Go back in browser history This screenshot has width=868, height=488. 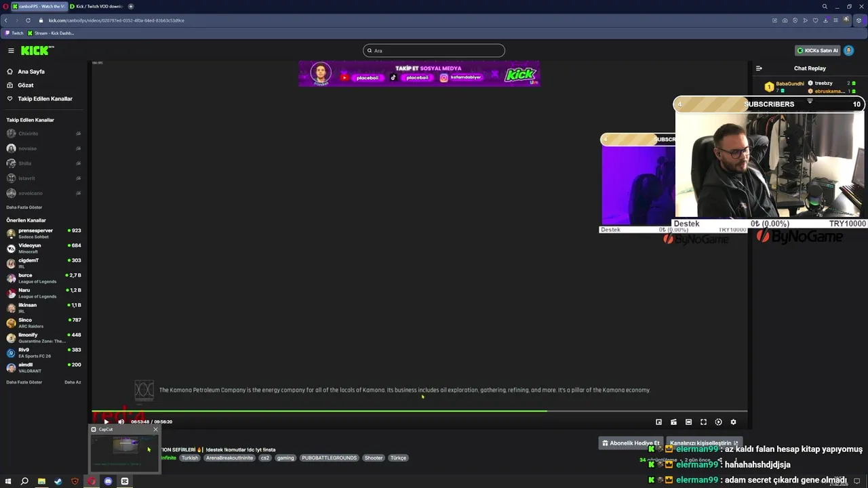coord(6,20)
